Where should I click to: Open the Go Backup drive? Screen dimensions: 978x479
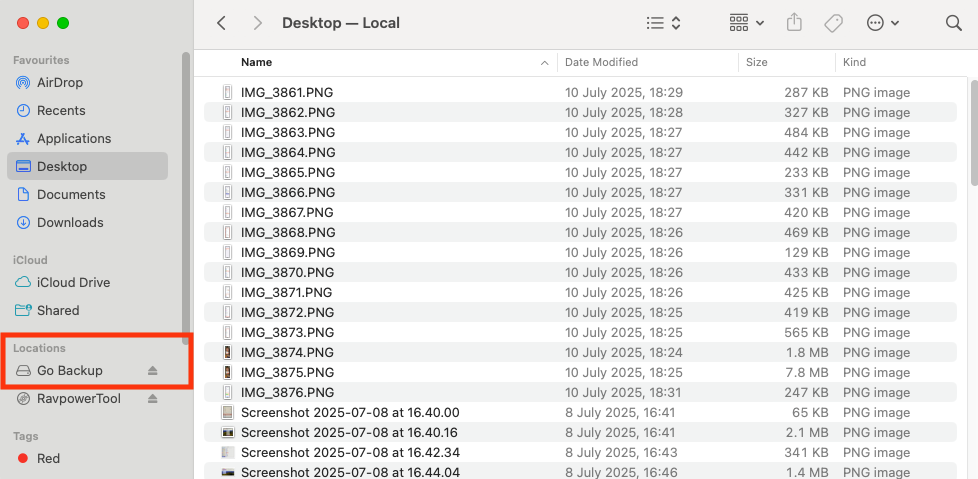tap(69, 370)
